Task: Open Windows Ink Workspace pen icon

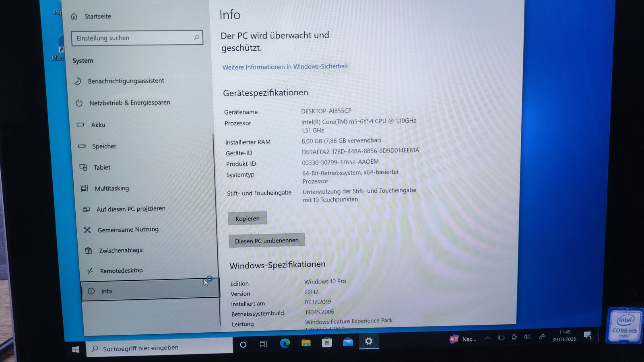Action: (x=542, y=336)
